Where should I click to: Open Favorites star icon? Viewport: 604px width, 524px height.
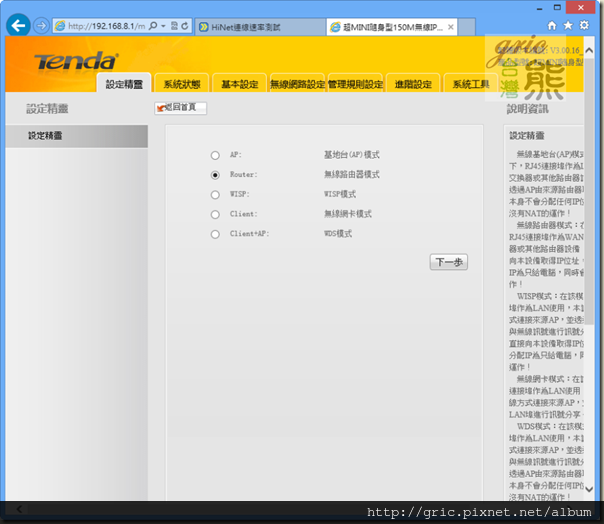point(568,25)
